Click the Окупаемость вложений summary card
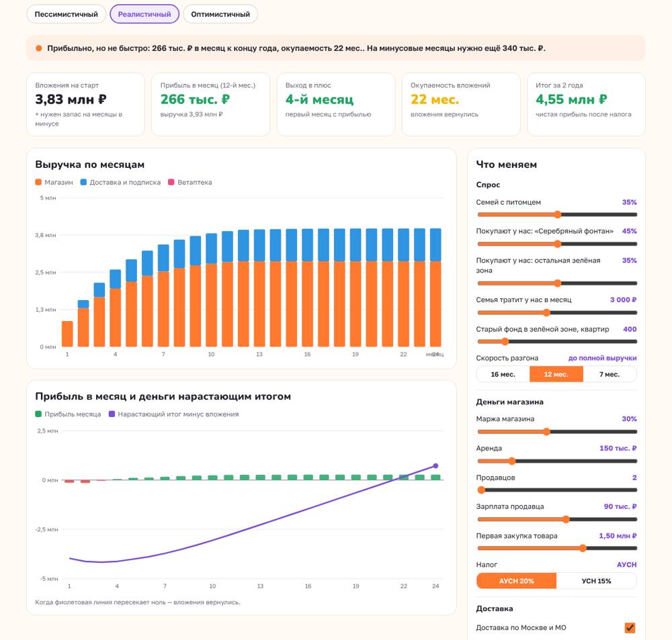Viewport: 672px width, 640px height. [x=461, y=104]
